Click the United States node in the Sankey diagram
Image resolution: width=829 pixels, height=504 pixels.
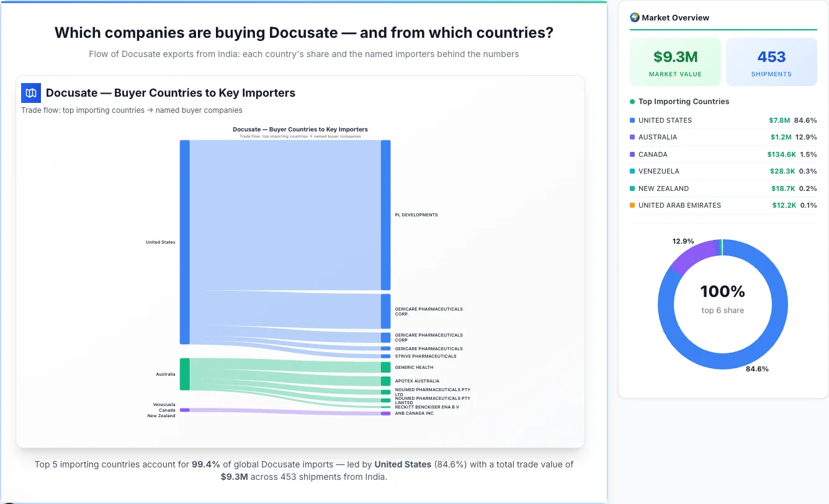pyautogui.click(x=183, y=242)
